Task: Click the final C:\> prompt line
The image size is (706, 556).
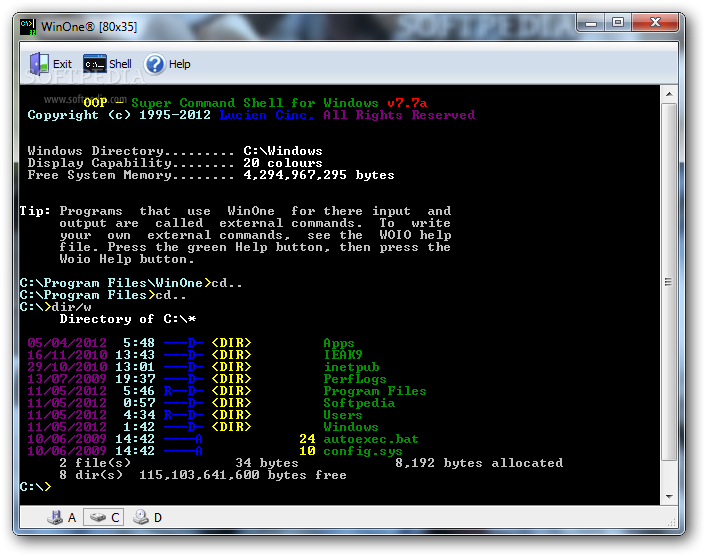Action: 36,487
